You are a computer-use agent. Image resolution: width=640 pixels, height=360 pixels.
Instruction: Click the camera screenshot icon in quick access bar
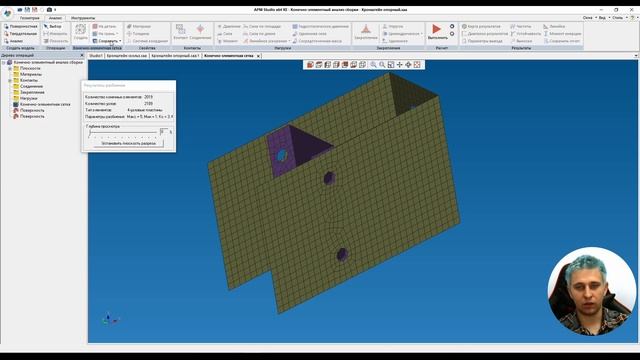pyautogui.click(x=49, y=9)
